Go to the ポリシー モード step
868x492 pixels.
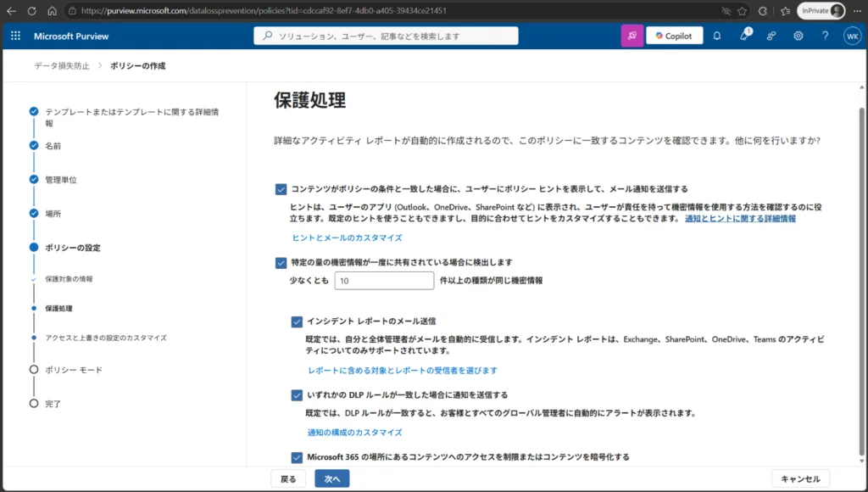(74, 370)
